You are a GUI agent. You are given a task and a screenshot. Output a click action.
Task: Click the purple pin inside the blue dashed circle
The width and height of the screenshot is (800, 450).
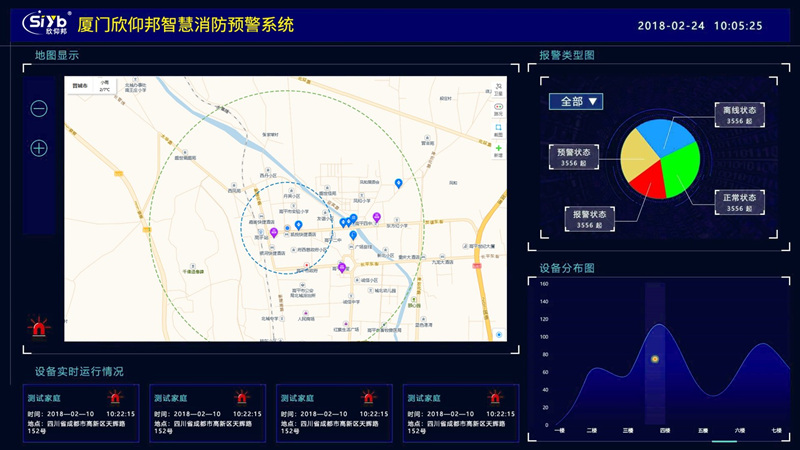tap(274, 233)
